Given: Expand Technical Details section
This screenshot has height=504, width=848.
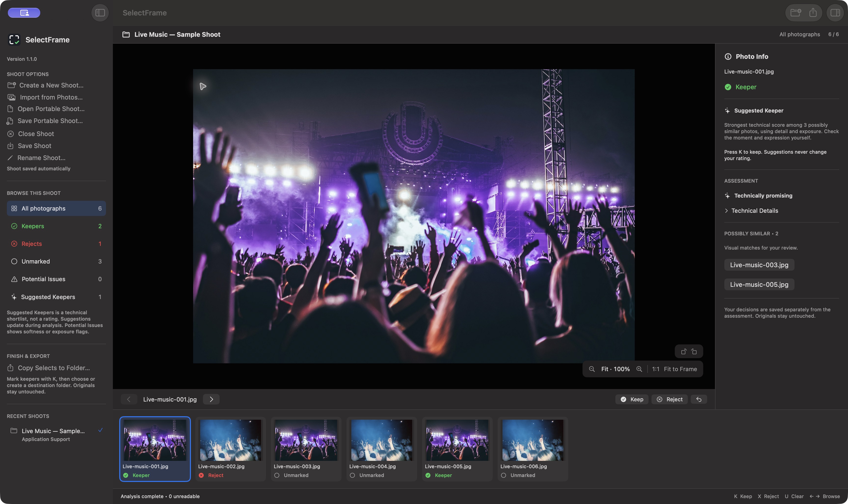Looking at the screenshot, I should tap(751, 211).
